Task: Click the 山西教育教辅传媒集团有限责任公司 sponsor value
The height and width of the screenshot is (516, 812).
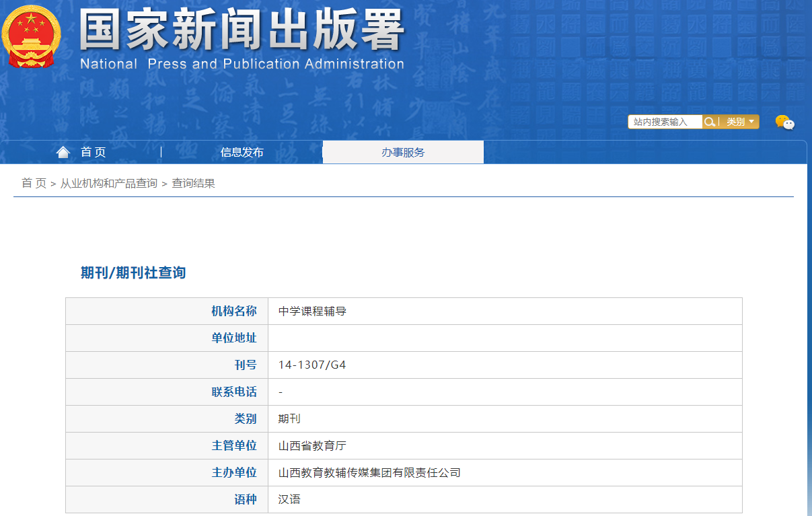Action: point(369,472)
